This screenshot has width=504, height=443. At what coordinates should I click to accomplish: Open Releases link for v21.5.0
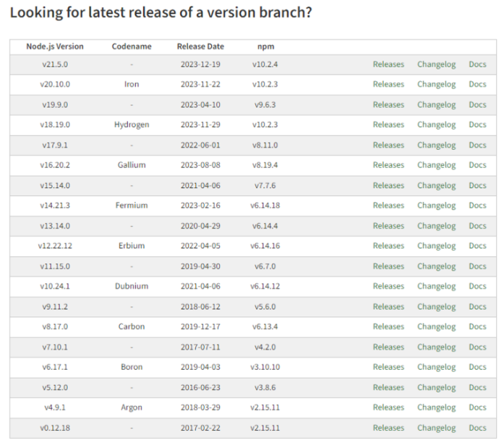point(388,64)
